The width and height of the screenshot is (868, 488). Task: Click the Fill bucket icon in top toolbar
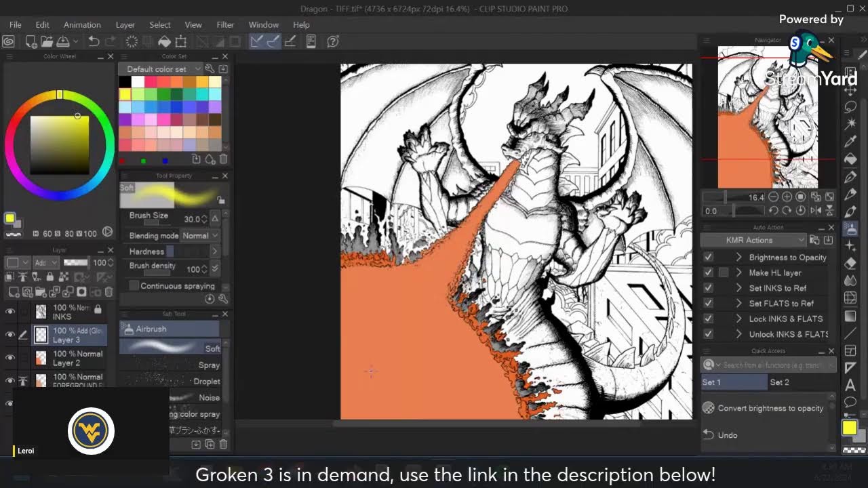[x=163, y=42]
